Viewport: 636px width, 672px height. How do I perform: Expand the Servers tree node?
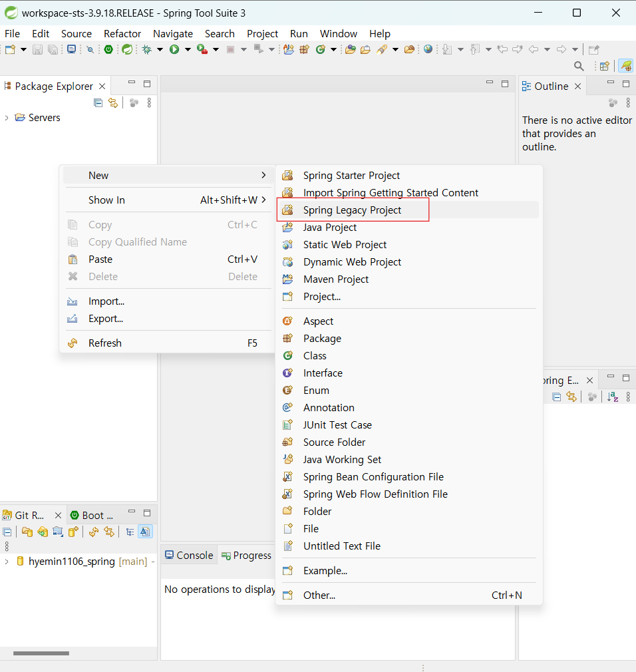click(7, 117)
